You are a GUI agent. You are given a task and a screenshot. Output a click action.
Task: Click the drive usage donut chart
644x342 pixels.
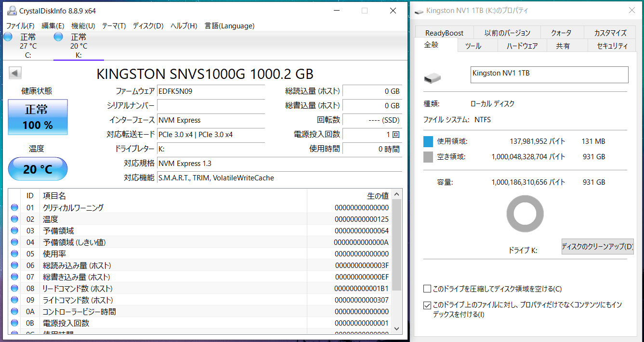click(525, 215)
